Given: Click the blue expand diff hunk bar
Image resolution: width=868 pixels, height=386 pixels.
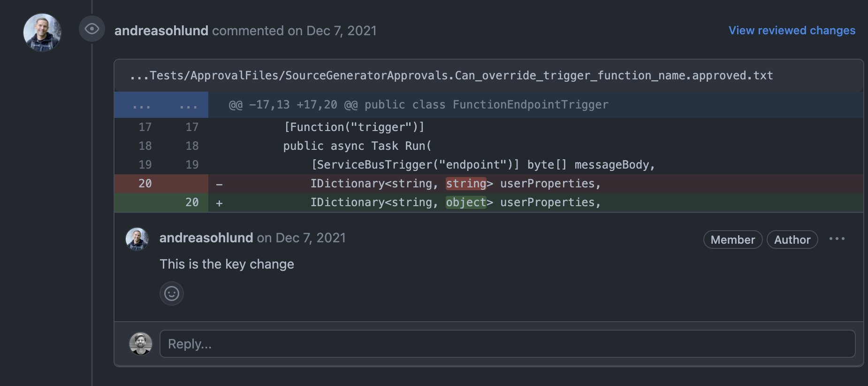Looking at the screenshot, I should (161, 104).
